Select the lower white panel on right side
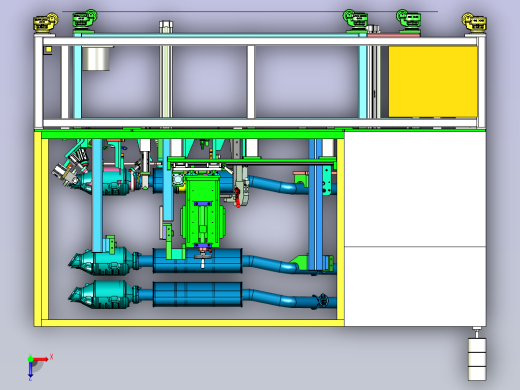Screen dimensions: 520x390 pos(415,286)
